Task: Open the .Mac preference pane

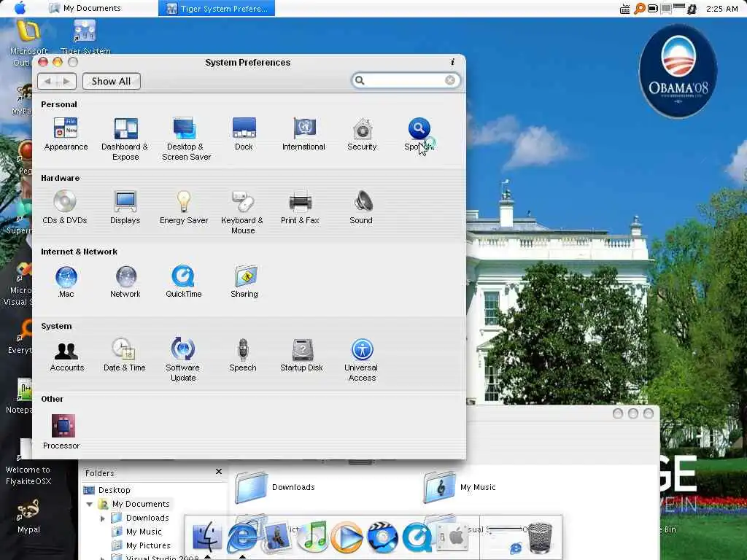Action: pos(66,282)
